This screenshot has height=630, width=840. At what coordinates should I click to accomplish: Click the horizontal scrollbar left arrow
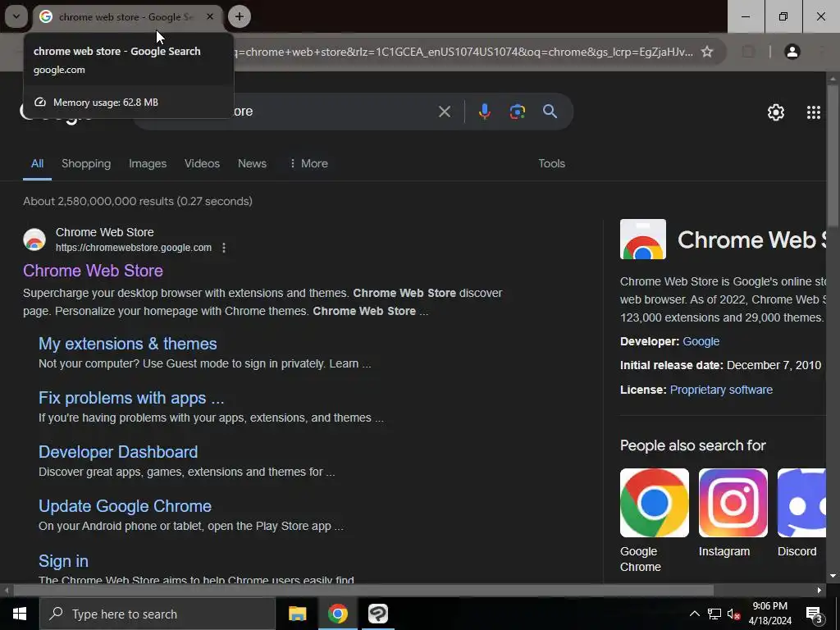[x=7, y=591]
